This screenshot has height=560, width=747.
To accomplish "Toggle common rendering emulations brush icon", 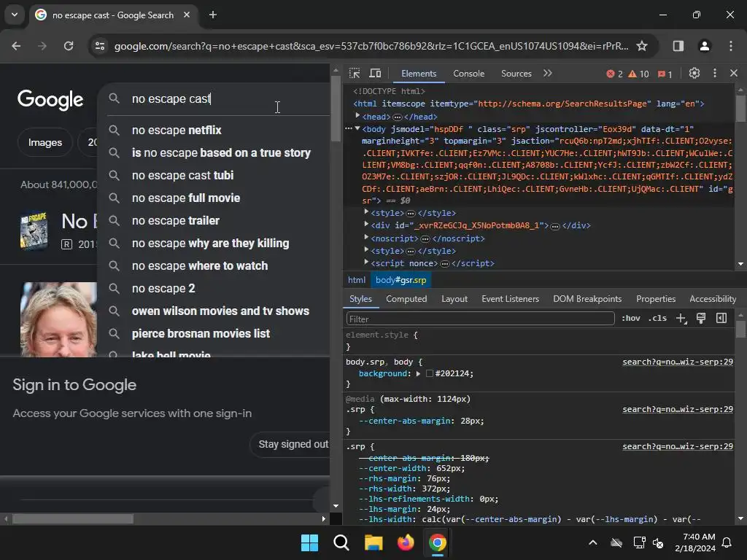I will pos(701,319).
